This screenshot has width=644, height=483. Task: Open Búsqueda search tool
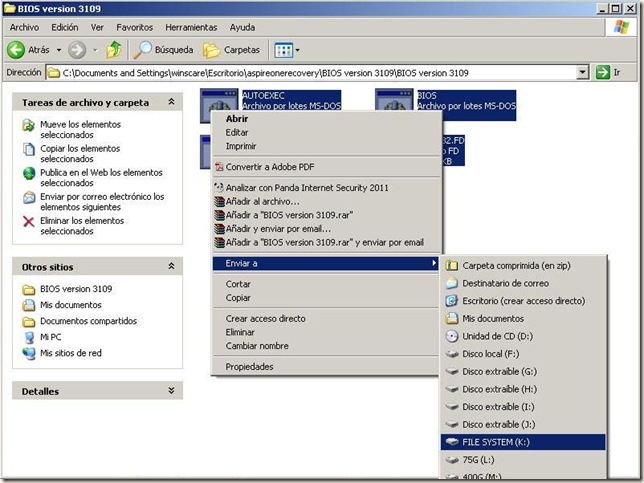tap(163, 50)
